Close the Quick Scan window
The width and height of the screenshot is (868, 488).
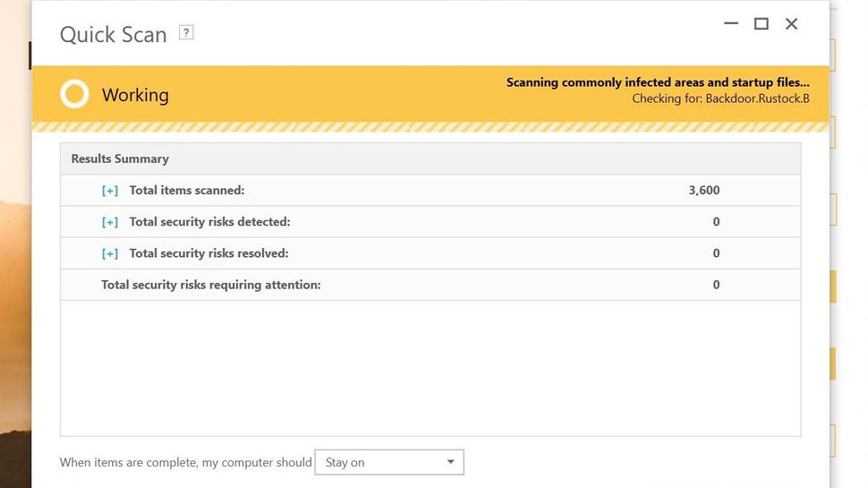[791, 24]
